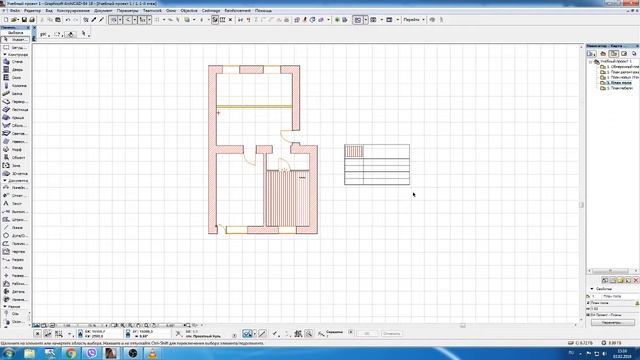Select the Curtain Wall (Навесная стена) tool
This screenshot has width=640, height=360.
15,142
